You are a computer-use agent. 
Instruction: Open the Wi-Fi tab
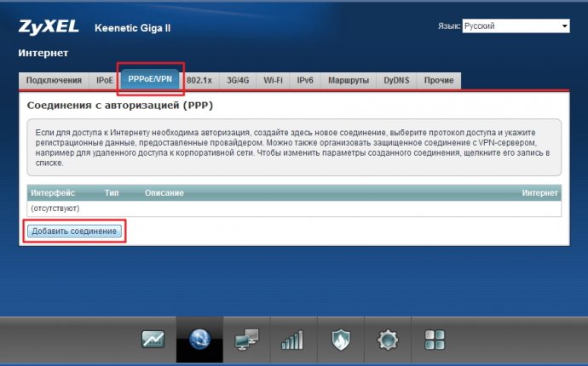[x=273, y=80]
